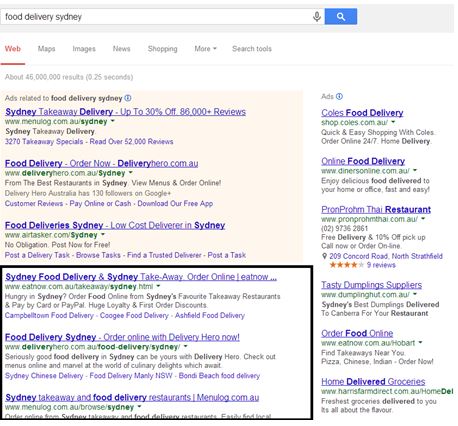Click 'Customer Reviews' sitelink

(x=34, y=204)
